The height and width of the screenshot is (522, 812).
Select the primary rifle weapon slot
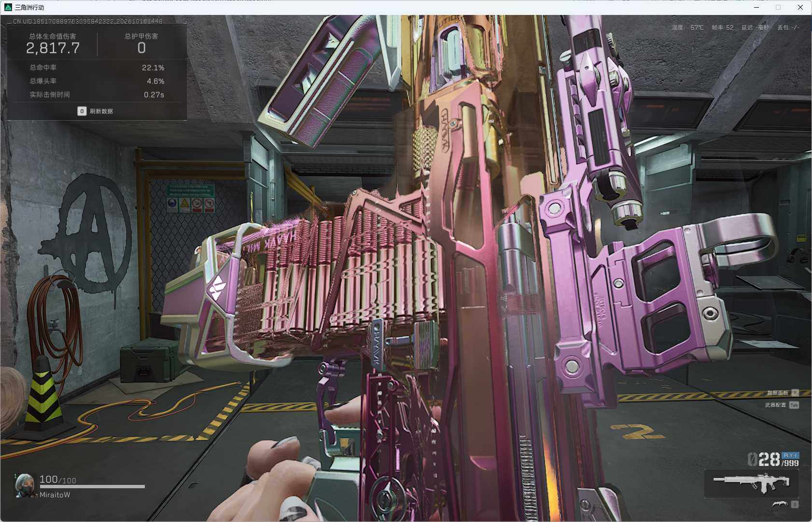(751, 483)
